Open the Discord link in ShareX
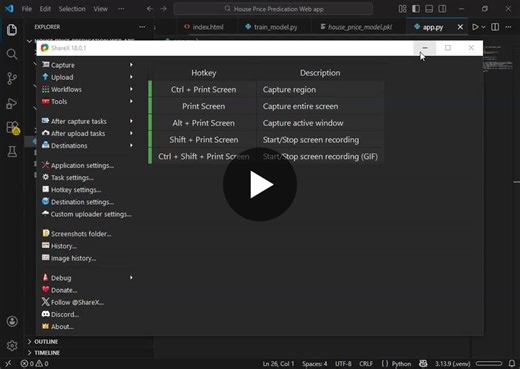 (65, 314)
